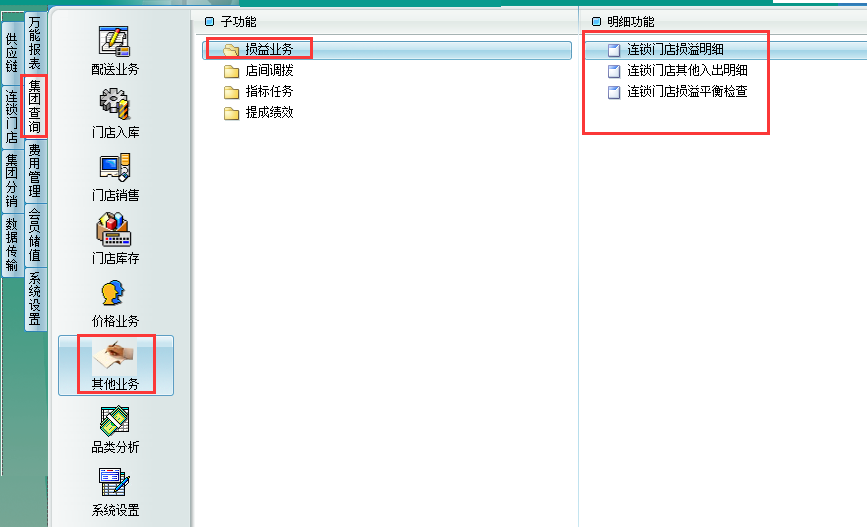This screenshot has width=867, height=527.
Task: Open the 品类分析 money icon
Action: click(x=114, y=421)
